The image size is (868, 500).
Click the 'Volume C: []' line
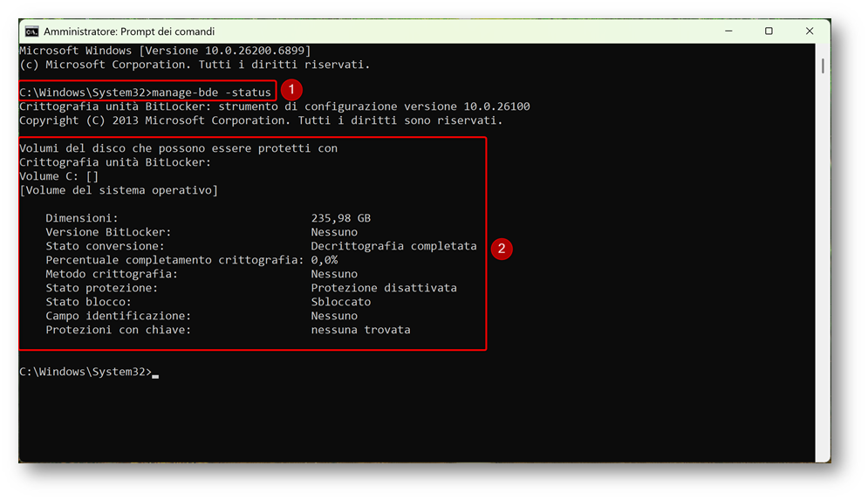point(58,176)
